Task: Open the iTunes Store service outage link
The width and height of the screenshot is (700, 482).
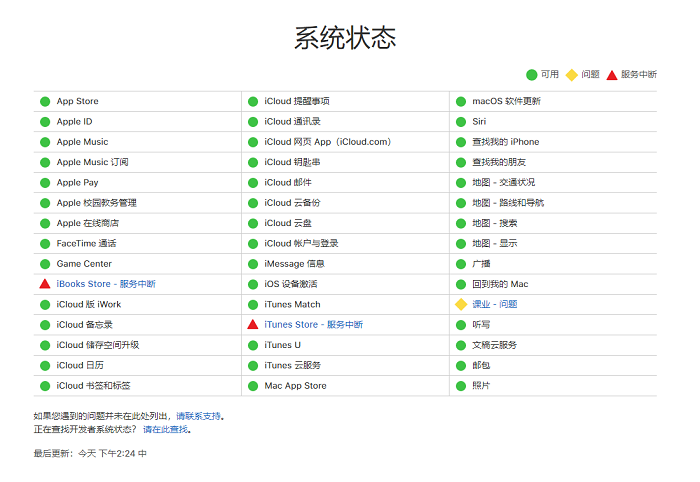Action: [313, 324]
